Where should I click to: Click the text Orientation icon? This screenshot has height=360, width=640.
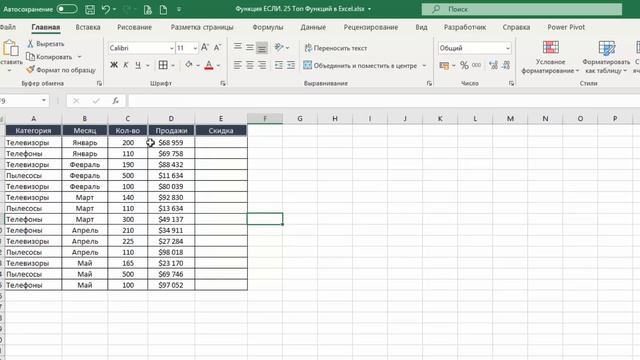click(x=279, y=47)
